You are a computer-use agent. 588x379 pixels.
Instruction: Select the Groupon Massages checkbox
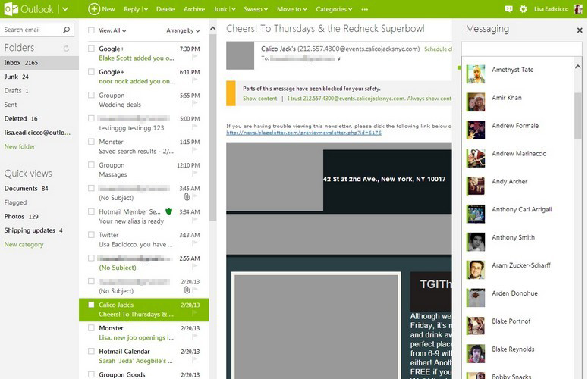[91, 164]
